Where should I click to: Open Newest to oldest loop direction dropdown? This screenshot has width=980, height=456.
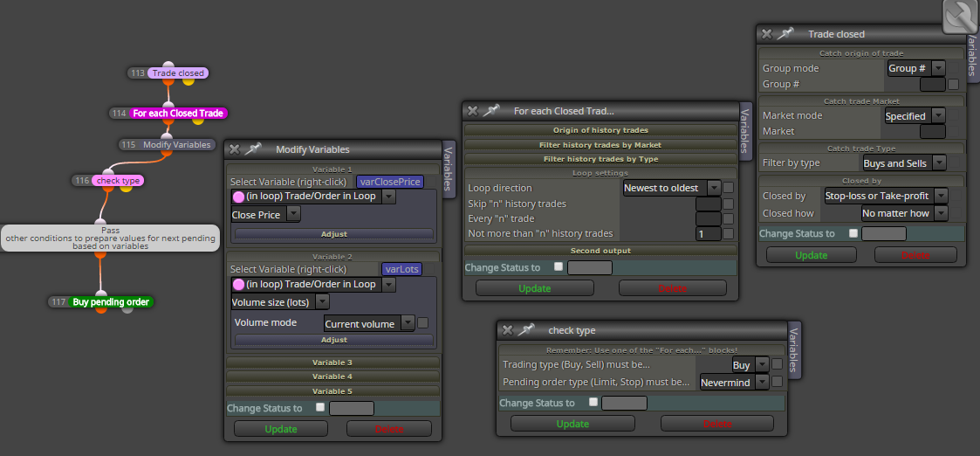point(672,188)
